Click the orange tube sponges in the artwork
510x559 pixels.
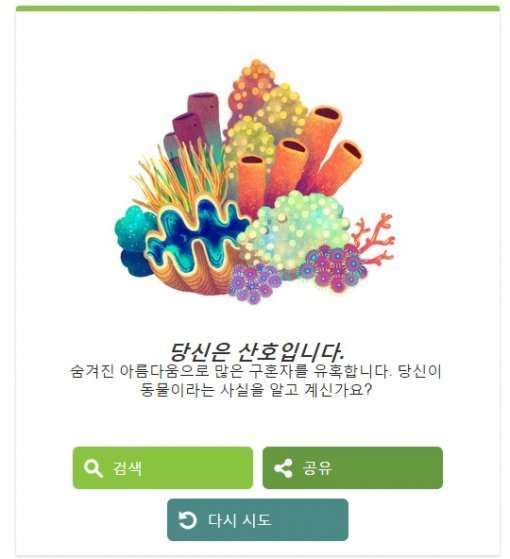pyautogui.click(x=299, y=160)
